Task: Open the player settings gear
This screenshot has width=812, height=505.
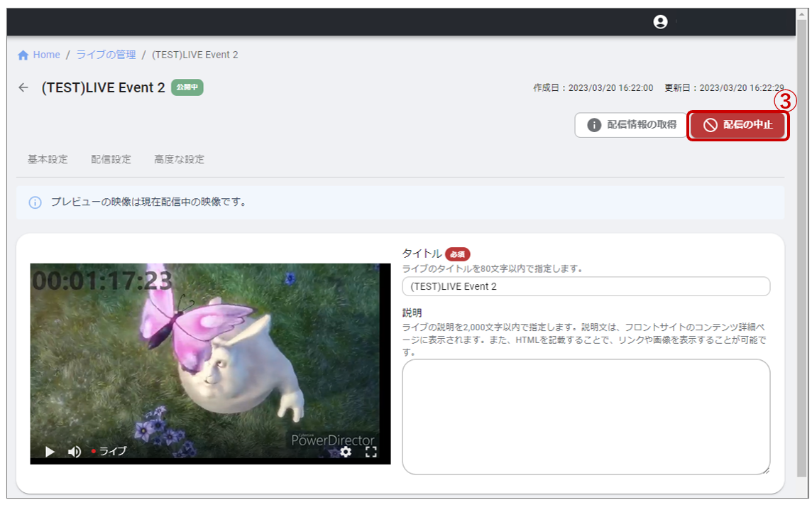Action: (346, 452)
